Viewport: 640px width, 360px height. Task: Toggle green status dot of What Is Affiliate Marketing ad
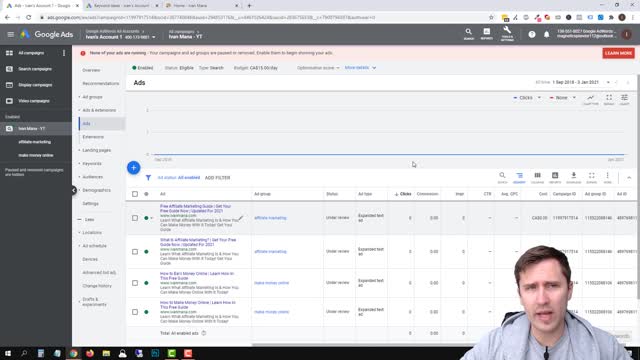(146, 251)
